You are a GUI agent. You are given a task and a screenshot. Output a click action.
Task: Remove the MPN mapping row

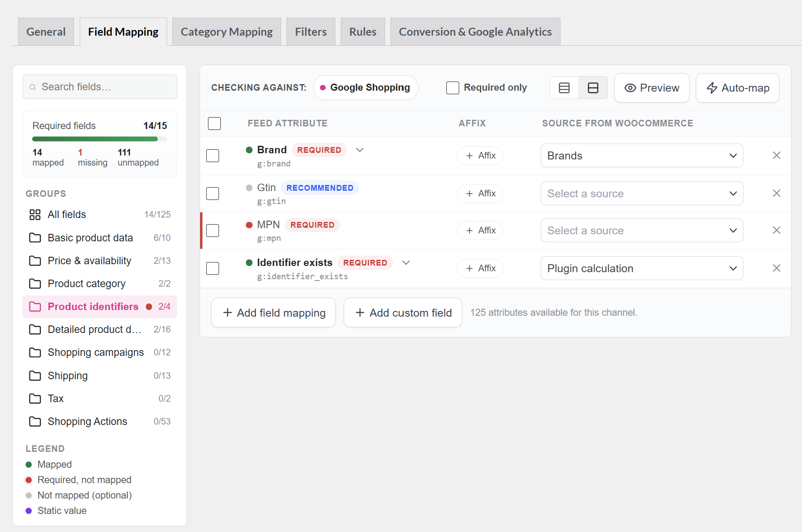pos(776,230)
